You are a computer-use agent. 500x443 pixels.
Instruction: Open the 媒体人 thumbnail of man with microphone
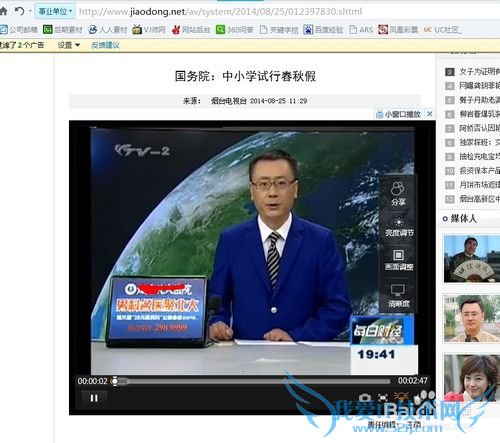(472, 318)
